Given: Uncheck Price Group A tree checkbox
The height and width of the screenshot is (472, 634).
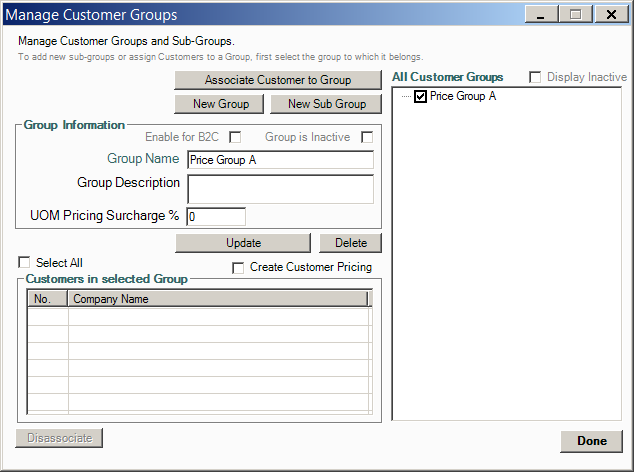Looking at the screenshot, I should [421, 97].
